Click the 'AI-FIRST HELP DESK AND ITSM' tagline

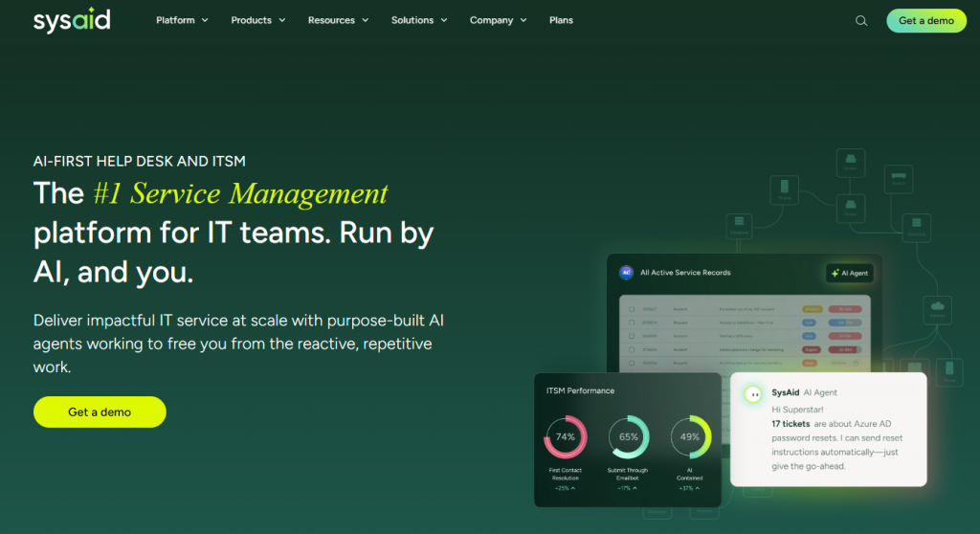click(140, 162)
